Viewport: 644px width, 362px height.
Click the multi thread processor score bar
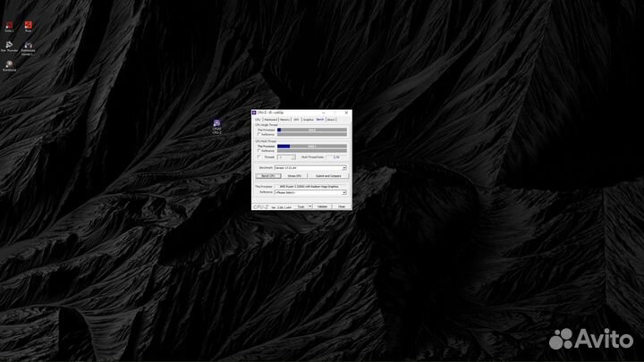(312, 146)
